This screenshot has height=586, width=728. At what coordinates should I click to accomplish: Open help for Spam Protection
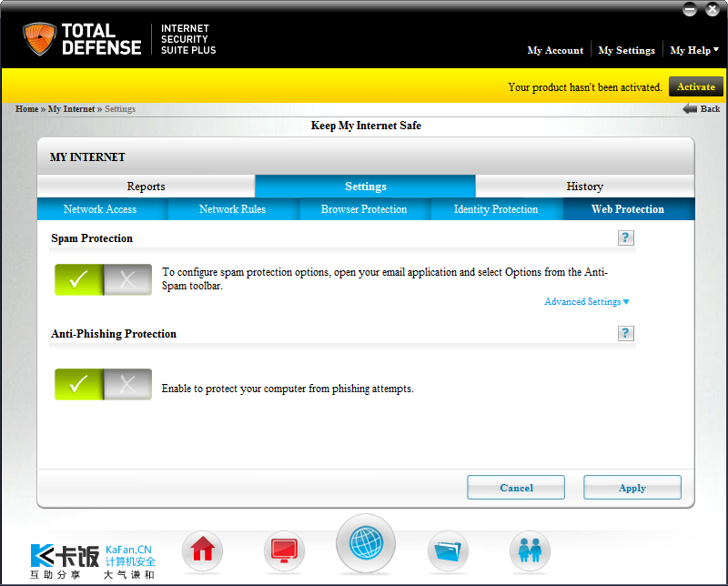click(625, 237)
